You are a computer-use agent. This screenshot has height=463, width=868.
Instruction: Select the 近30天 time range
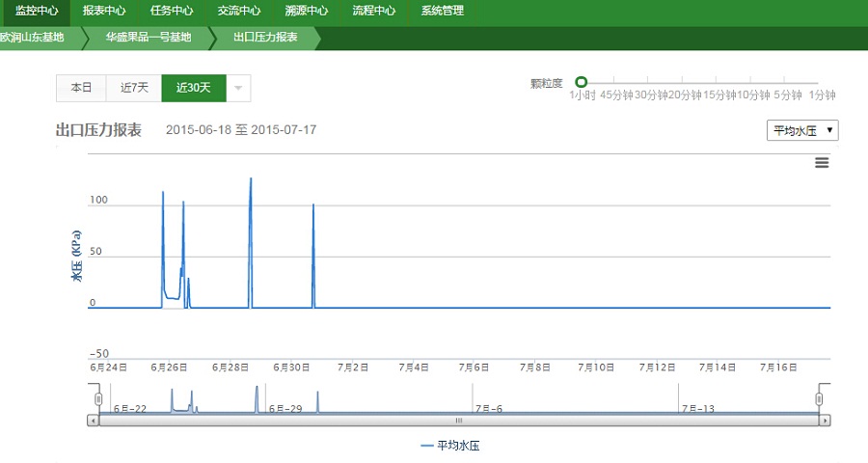point(193,88)
